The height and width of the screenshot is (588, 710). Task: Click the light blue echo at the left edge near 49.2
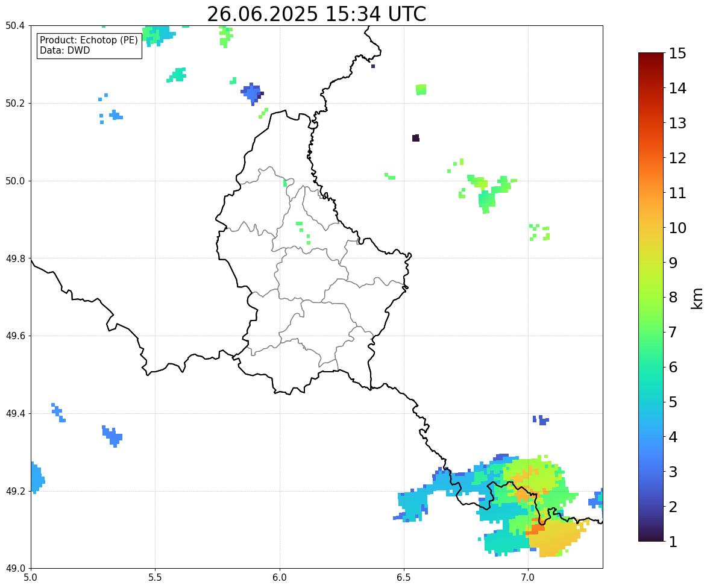[37, 478]
